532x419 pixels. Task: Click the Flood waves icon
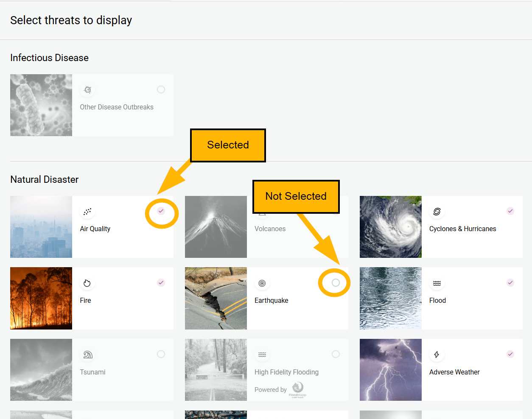click(437, 283)
